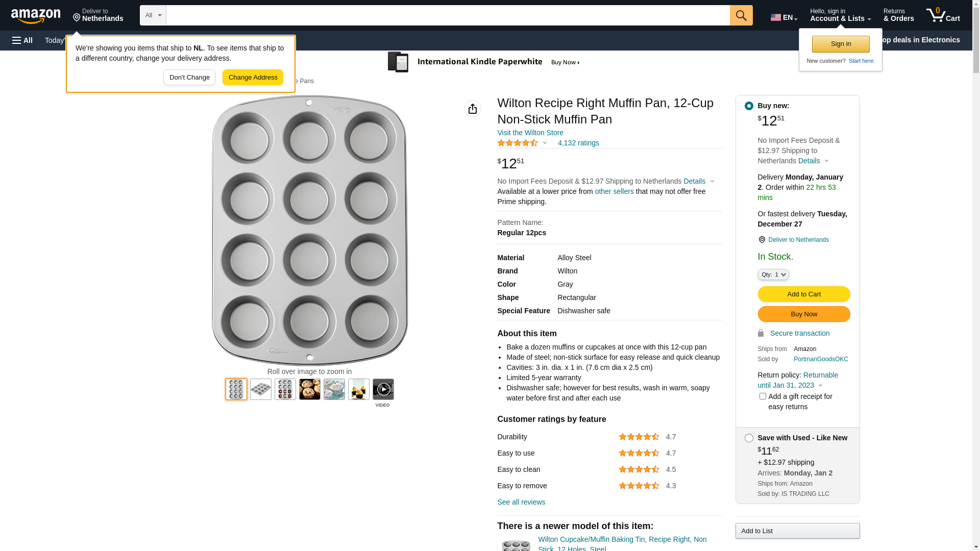This screenshot has height=551, width=980.
Task: Select Save with Used - Like New option
Action: [x=749, y=438]
